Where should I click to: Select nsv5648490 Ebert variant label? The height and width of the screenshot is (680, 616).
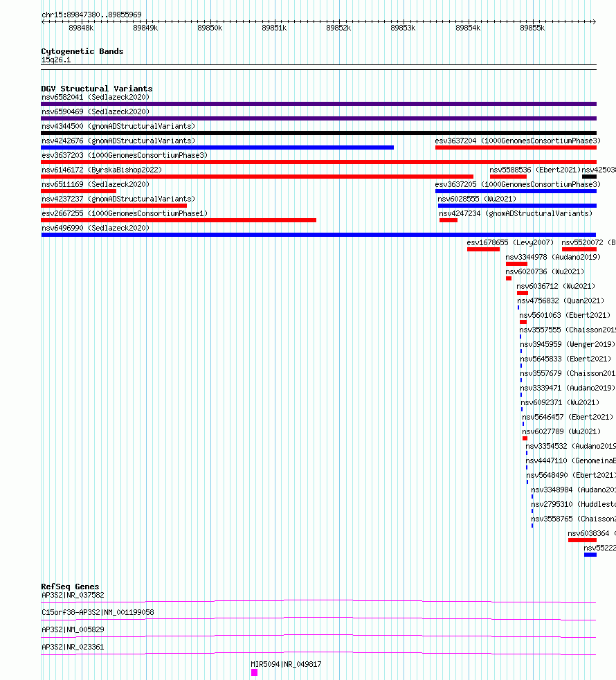click(571, 475)
